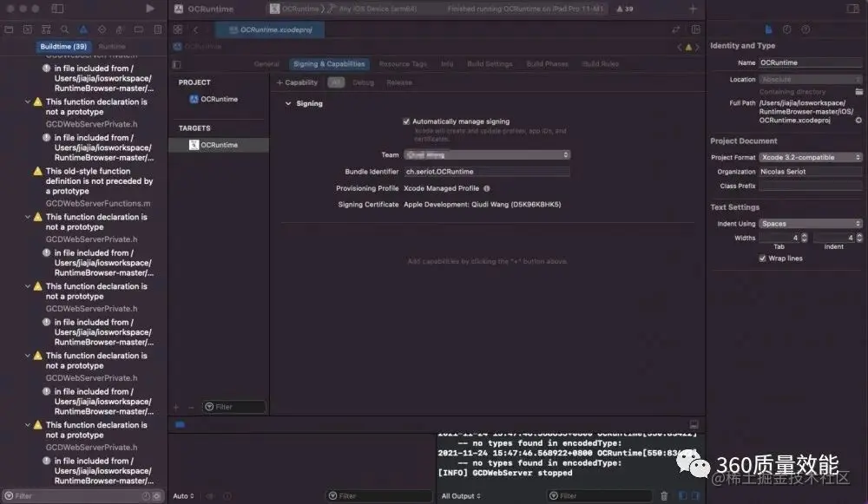Open the Auto variables scope popup
The width and height of the screenshot is (868, 504).
point(183,495)
